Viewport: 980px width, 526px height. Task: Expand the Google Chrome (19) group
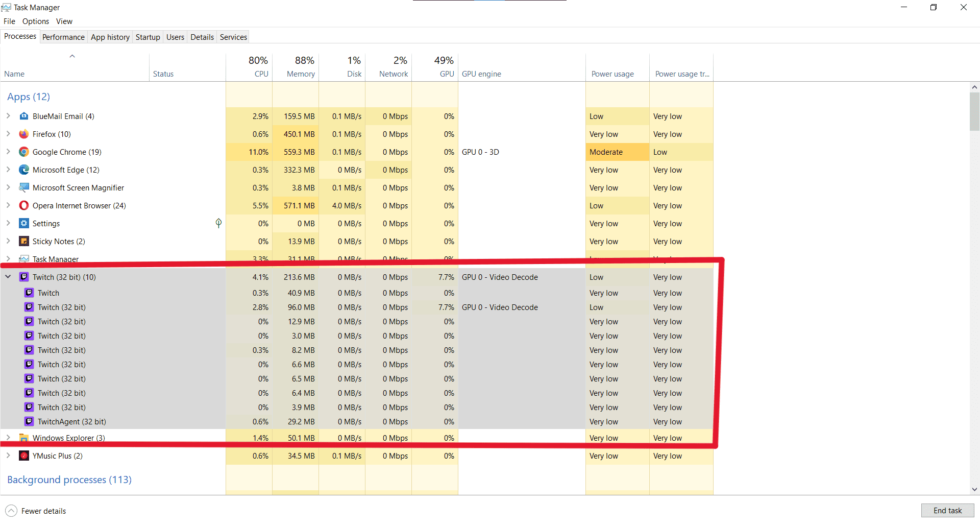click(8, 152)
